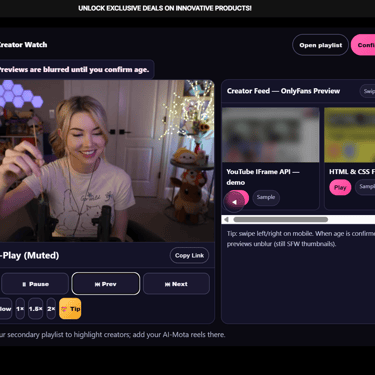
Task: Click the age confirmation blur notice
Action: coord(76,70)
